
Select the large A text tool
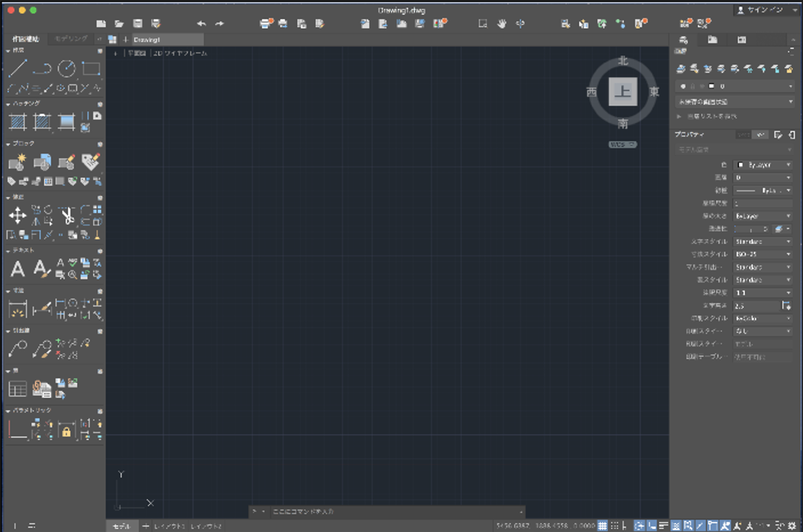[x=18, y=269]
